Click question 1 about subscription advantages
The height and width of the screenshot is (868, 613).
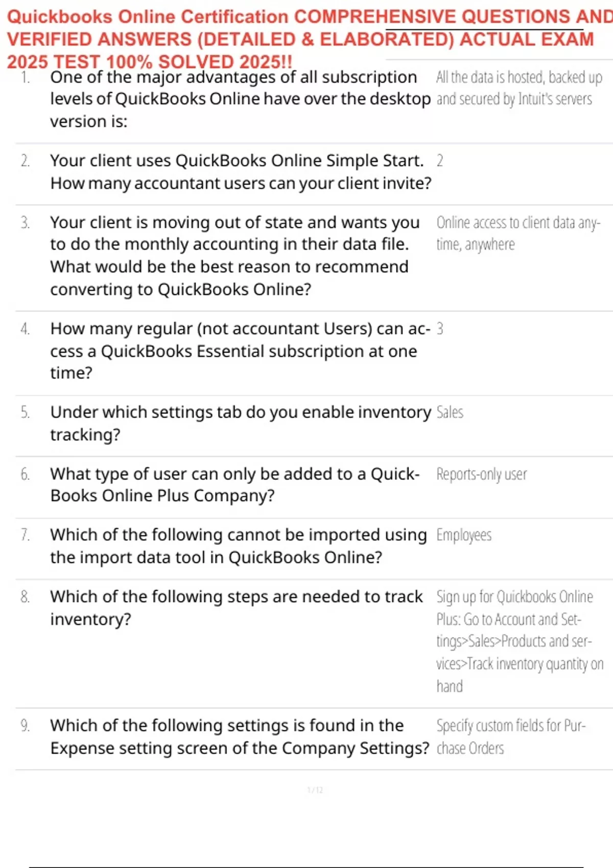click(240, 99)
